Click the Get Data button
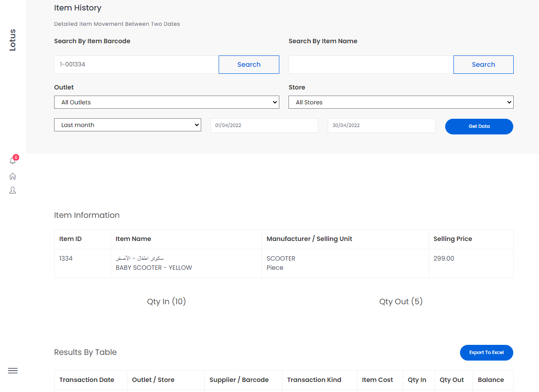 (x=479, y=127)
